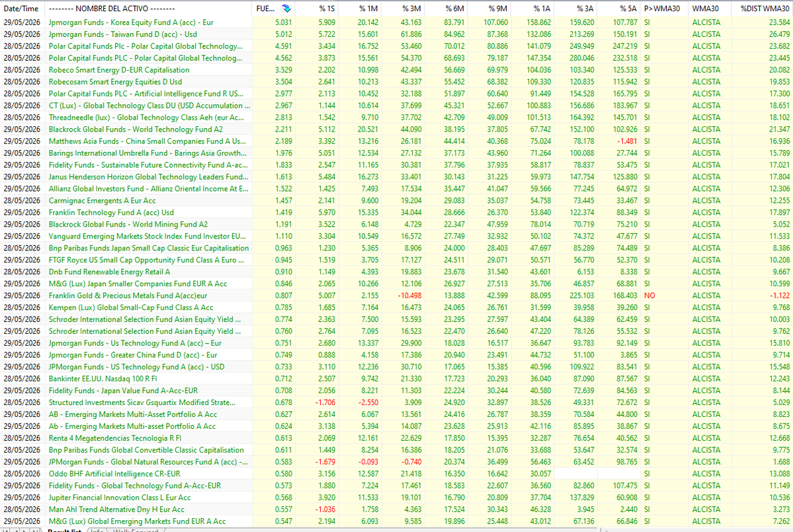Select Kempen (Lux) Global Small-Cap Fund row
This screenshot has width=793, height=532.
[397, 307]
